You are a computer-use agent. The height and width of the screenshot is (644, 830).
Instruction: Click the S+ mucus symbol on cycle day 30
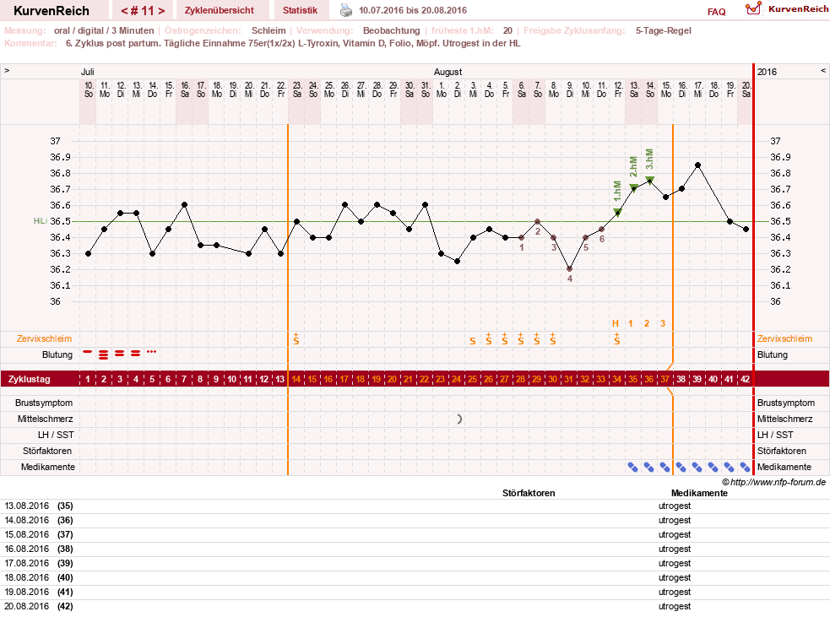[552, 339]
